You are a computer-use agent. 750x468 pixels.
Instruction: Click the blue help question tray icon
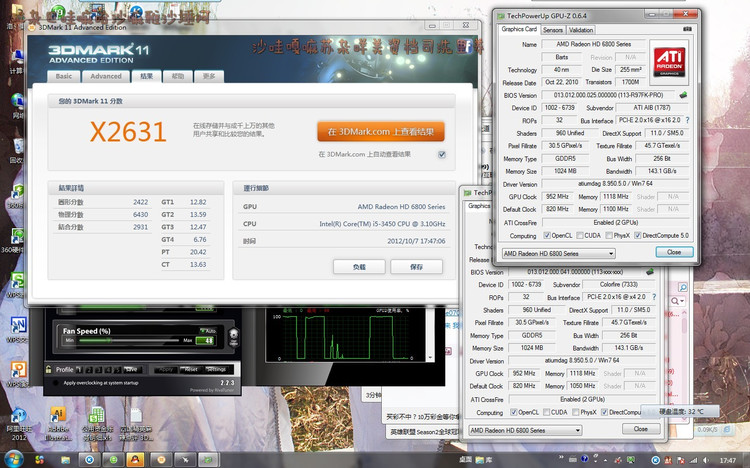tap(584, 459)
